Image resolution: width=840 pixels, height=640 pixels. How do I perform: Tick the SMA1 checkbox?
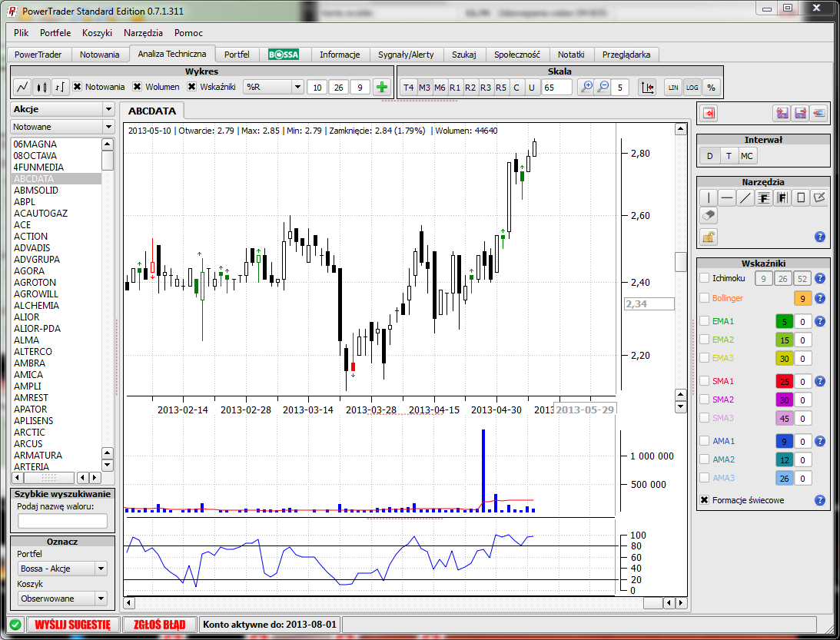pyautogui.click(x=705, y=381)
